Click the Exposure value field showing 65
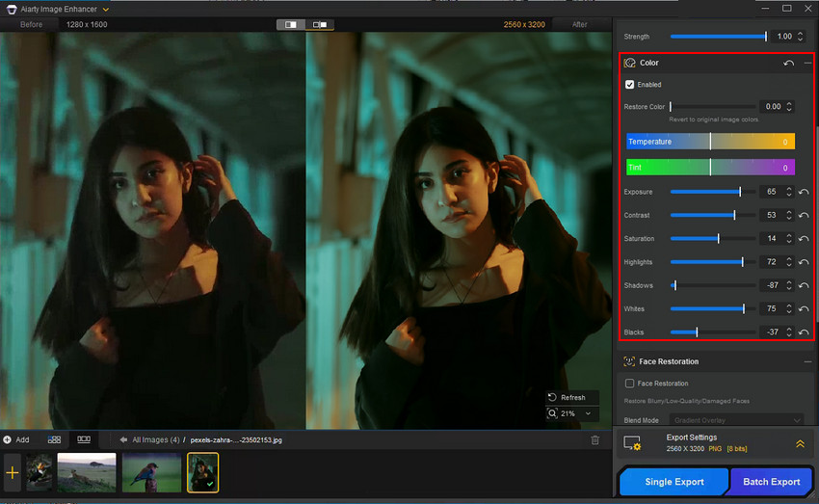Image resolution: width=819 pixels, height=504 pixels. [x=772, y=192]
